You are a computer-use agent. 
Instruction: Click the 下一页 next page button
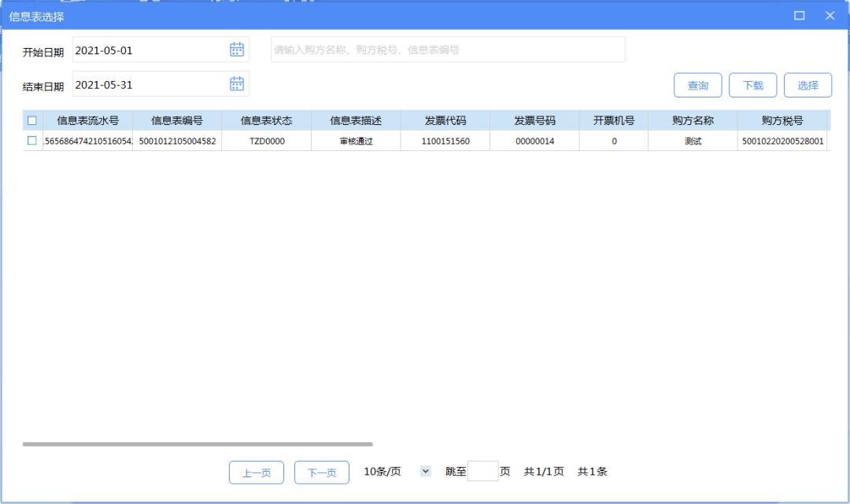pyautogui.click(x=321, y=472)
